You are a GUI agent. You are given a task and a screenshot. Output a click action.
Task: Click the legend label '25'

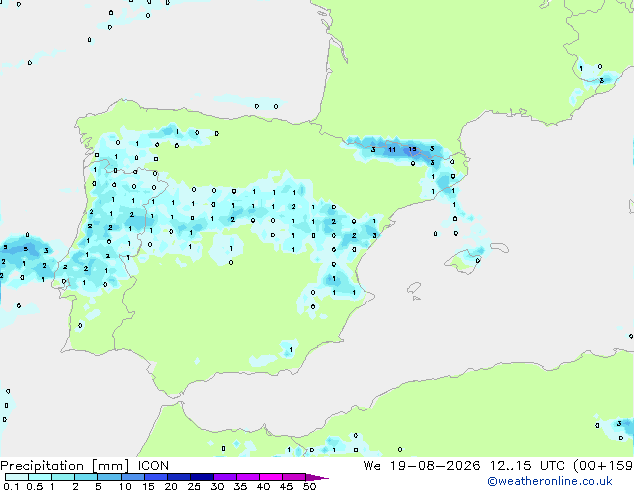pos(194,486)
